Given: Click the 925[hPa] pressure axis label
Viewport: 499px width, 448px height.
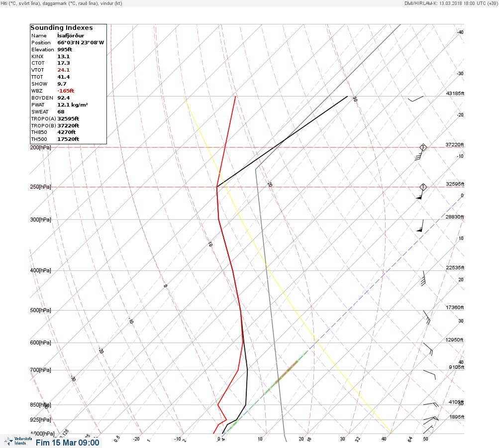Looking at the screenshot, I should [x=40, y=420].
